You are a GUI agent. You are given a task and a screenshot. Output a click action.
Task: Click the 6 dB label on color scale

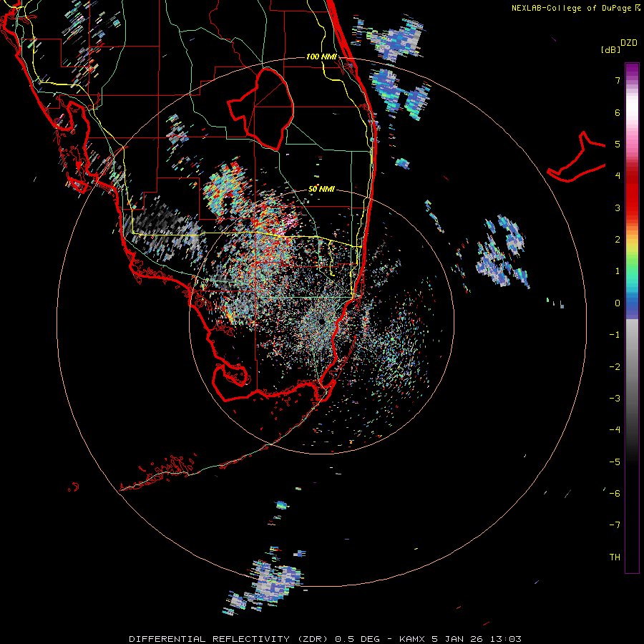click(618, 112)
